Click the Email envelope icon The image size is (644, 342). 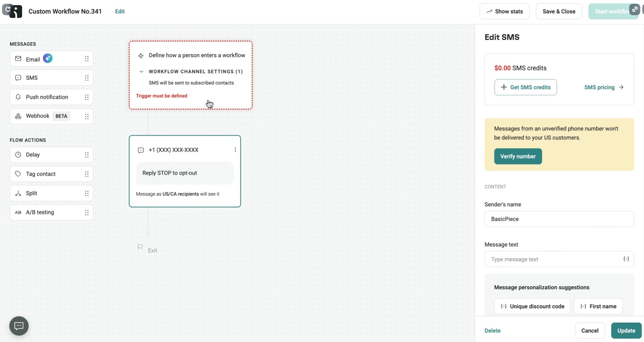18,59
